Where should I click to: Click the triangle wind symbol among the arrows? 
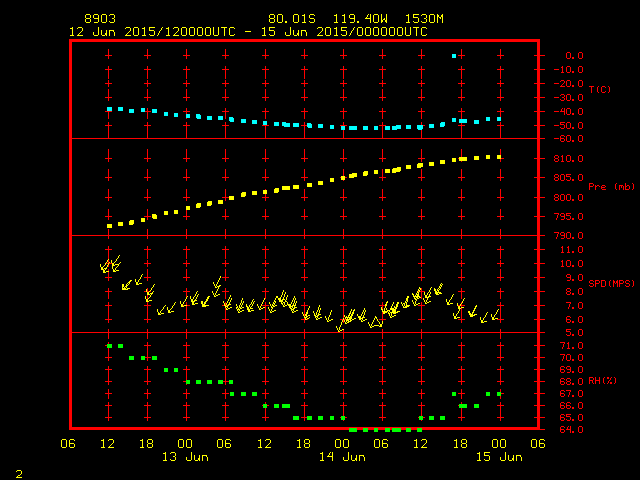[376, 322]
